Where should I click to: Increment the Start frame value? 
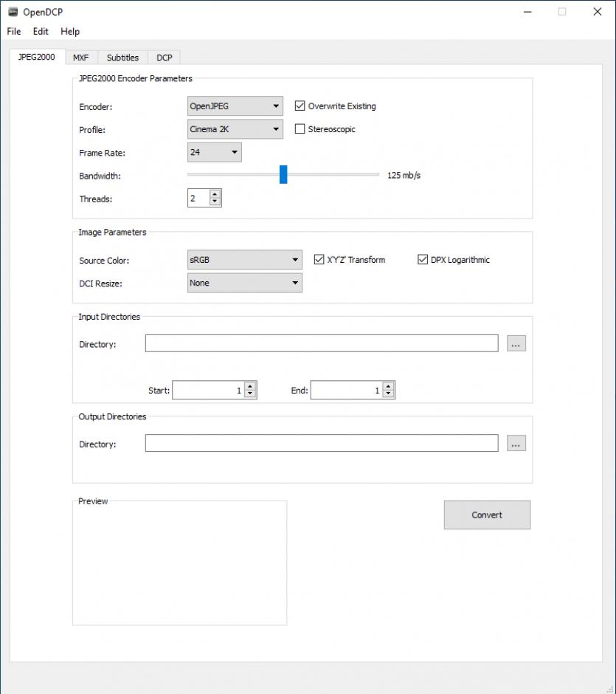point(250,386)
